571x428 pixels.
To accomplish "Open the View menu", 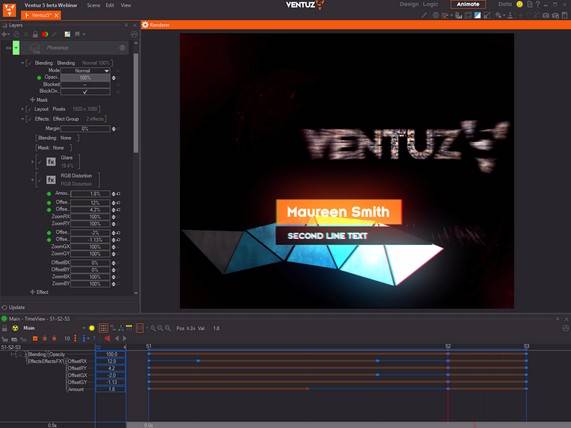I will pyautogui.click(x=126, y=5).
